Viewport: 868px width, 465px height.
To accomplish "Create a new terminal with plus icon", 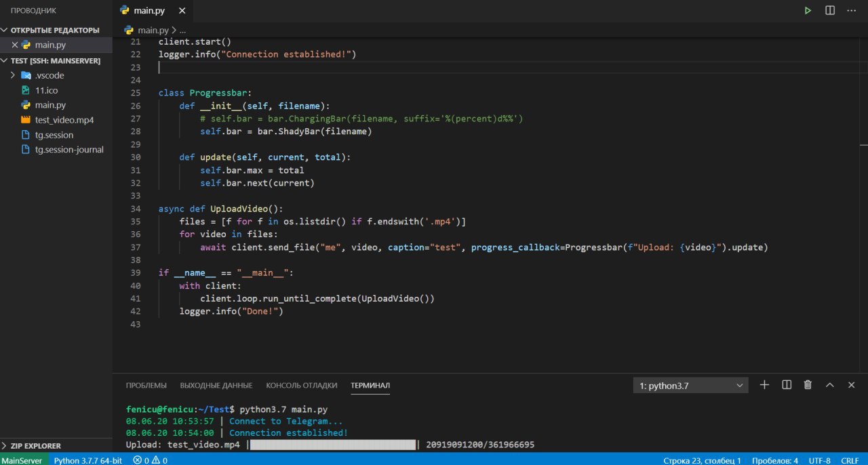I will pyautogui.click(x=764, y=385).
